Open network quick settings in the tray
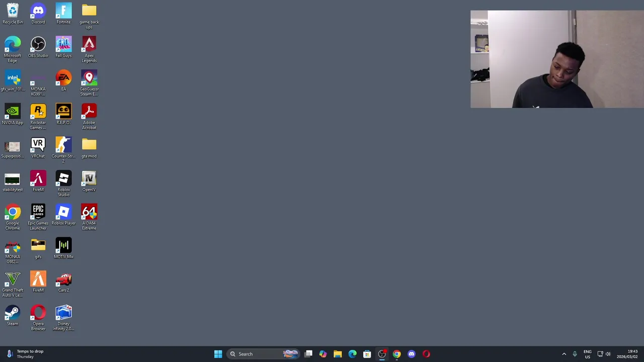Image resolution: width=644 pixels, height=362 pixels. [600, 354]
